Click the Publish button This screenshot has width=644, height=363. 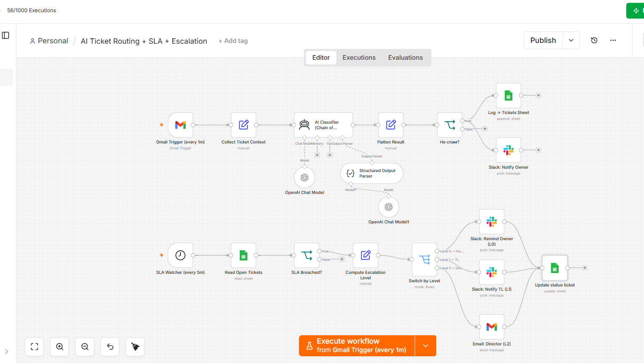(543, 40)
